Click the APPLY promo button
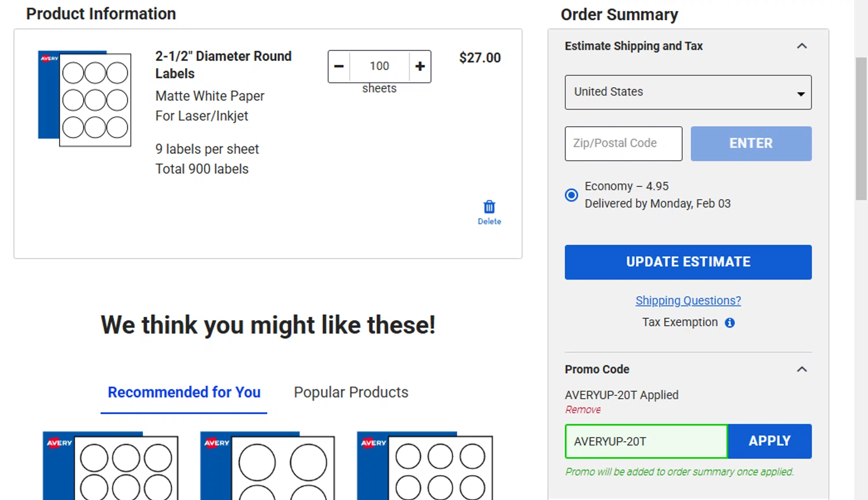The height and width of the screenshot is (500, 868). click(769, 441)
